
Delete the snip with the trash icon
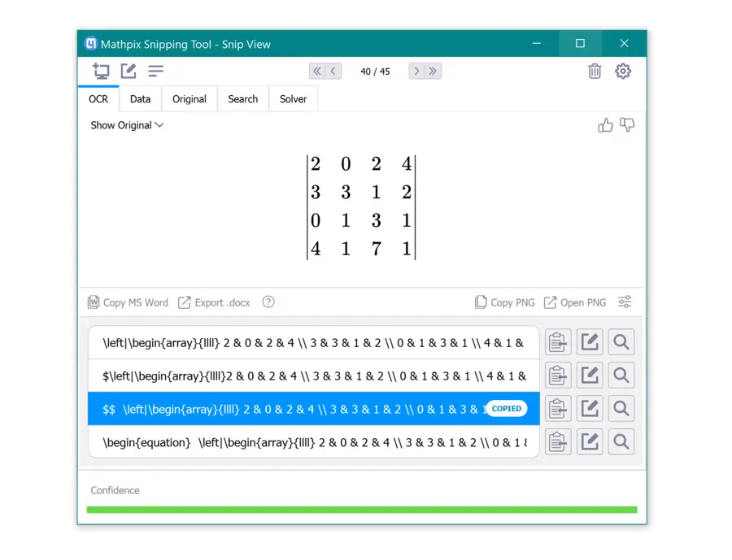[595, 71]
